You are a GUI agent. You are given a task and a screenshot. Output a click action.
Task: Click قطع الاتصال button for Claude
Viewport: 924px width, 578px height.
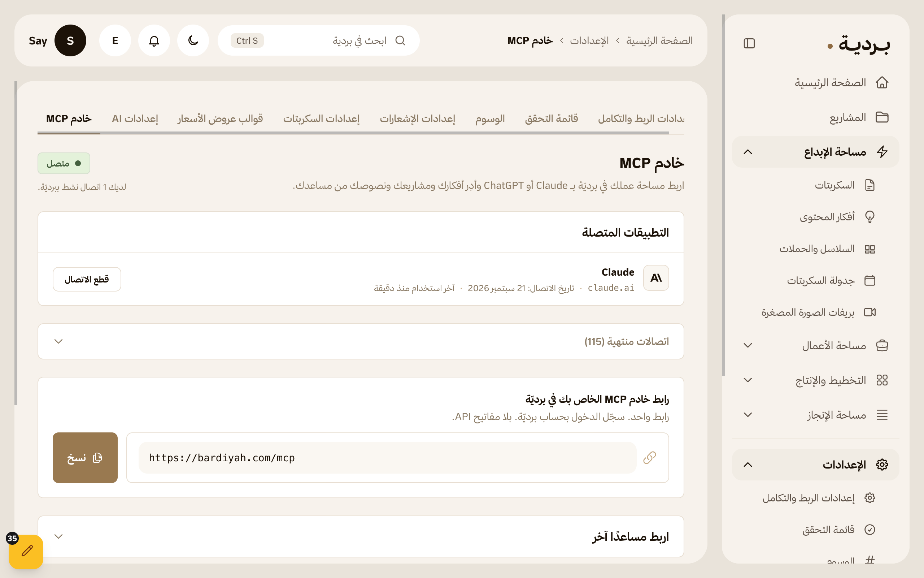pos(87,279)
